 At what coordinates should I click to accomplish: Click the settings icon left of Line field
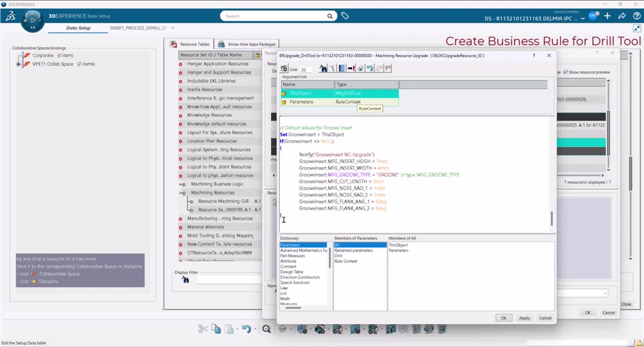tap(284, 68)
